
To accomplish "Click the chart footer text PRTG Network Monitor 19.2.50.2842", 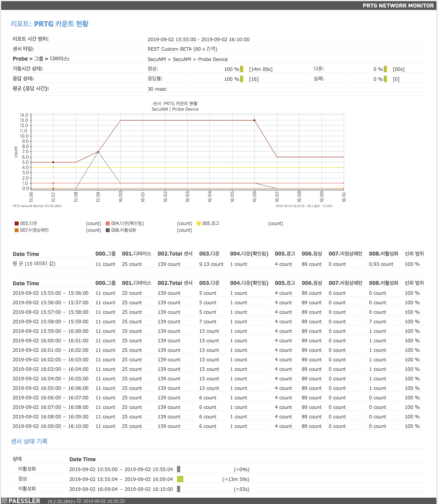I will (x=37, y=206).
